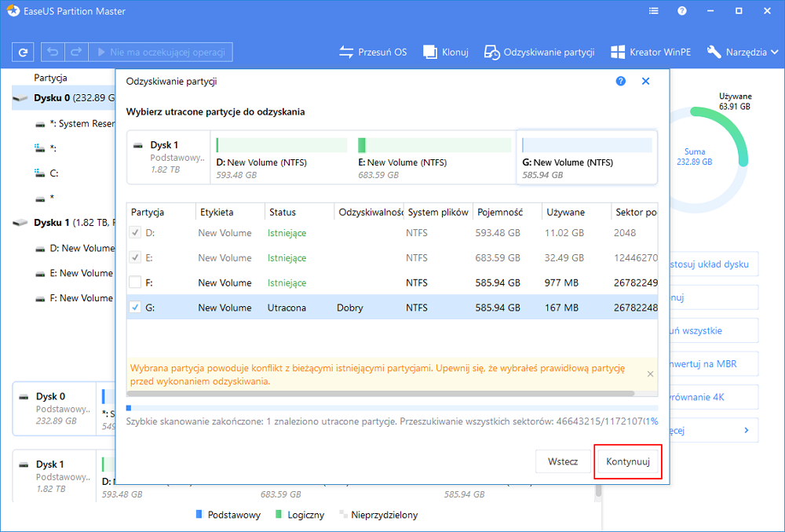This screenshot has width=785, height=532.
Task: Click the Podstawowy blue legend swatch
Action: 199,515
